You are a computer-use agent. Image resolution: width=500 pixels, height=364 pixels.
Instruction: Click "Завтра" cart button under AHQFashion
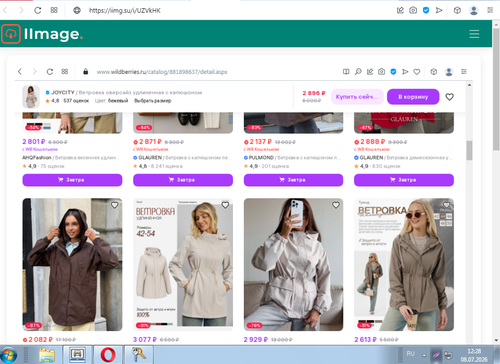point(72,180)
